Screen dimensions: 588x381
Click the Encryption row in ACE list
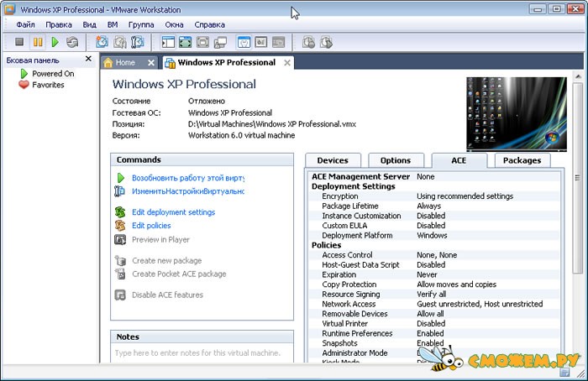tap(434, 196)
